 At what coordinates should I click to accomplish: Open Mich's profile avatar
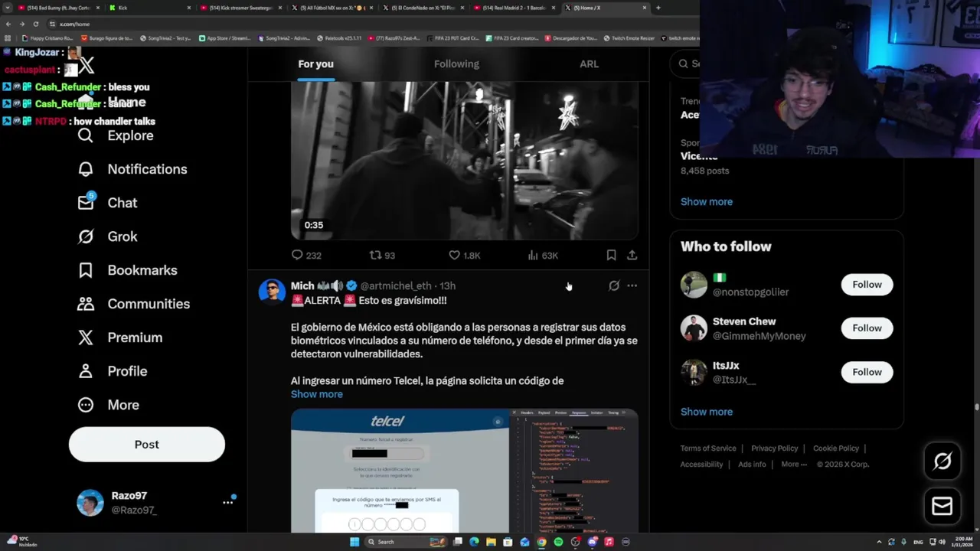coord(272,292)
